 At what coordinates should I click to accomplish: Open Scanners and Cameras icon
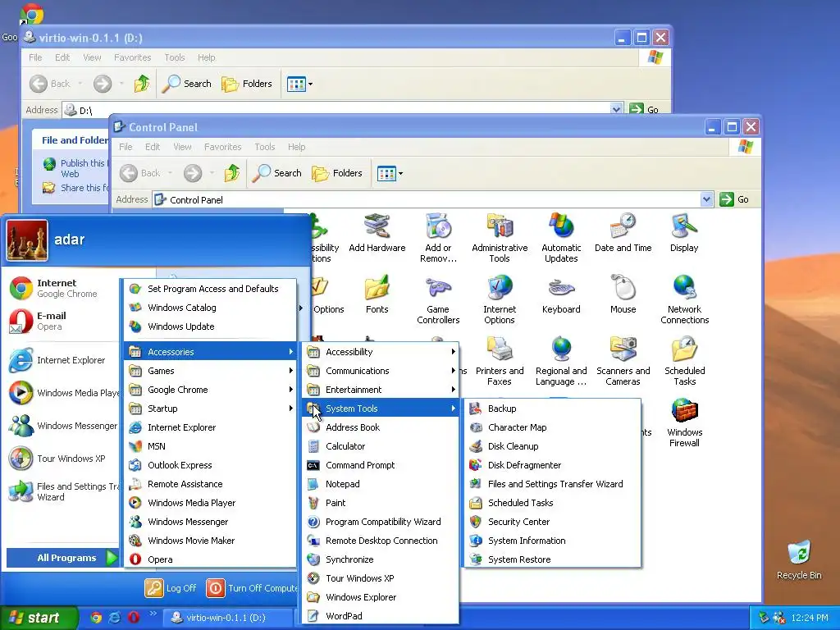point(623,362)
